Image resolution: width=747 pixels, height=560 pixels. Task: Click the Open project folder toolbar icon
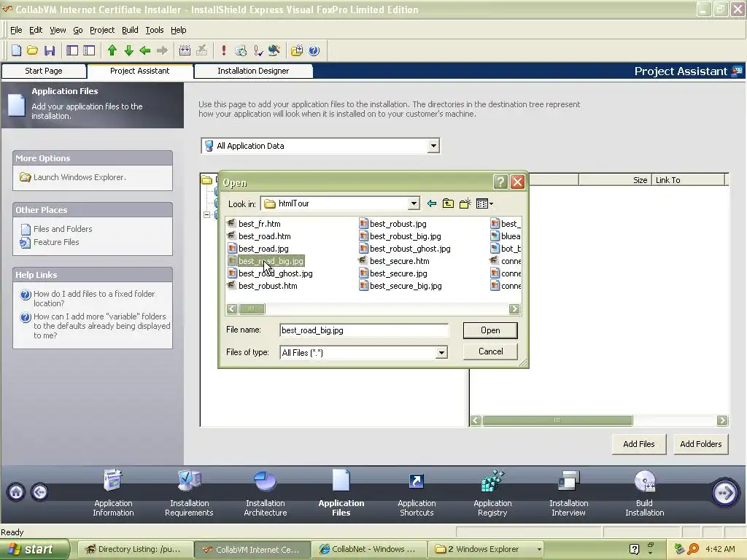[x=32, y=50]
